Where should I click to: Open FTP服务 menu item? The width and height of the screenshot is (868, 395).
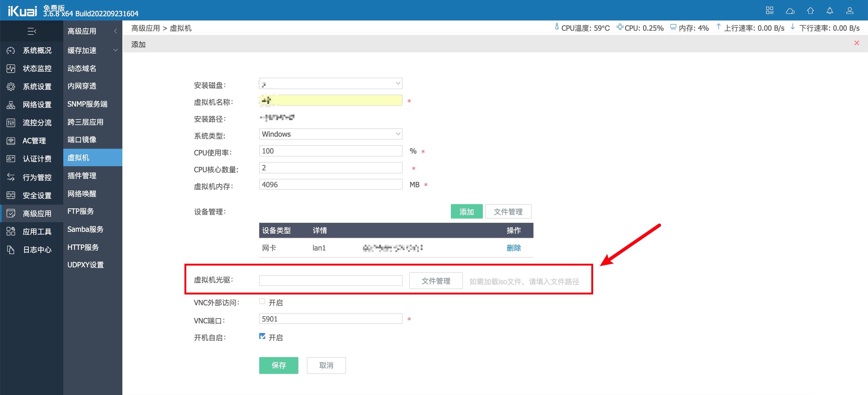coord(80,211)
